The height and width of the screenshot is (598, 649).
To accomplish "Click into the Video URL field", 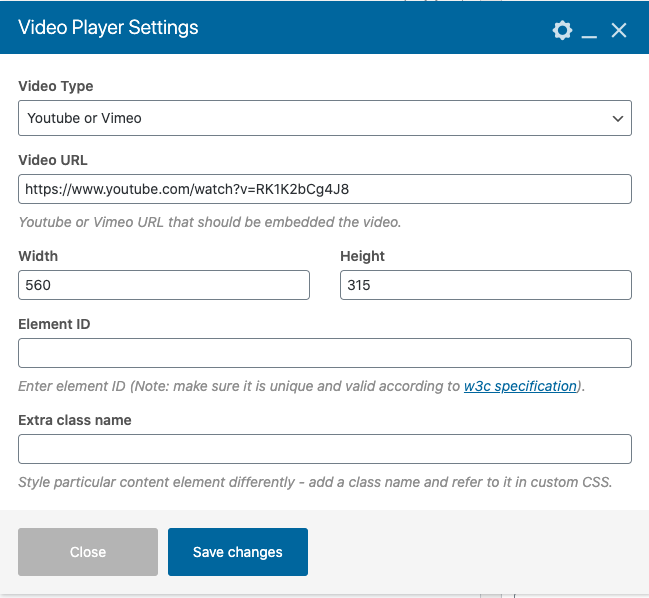I will point(325,189).
